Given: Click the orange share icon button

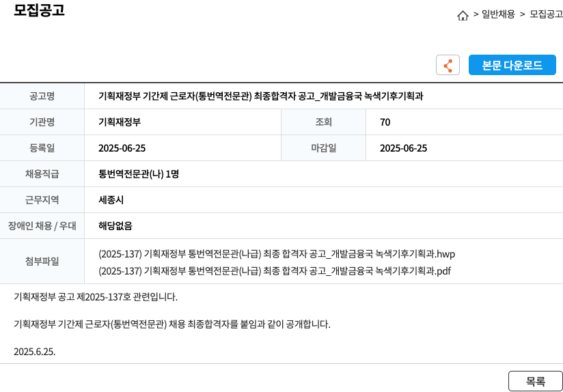Looking at the screenshot, I should click(448, 65).
